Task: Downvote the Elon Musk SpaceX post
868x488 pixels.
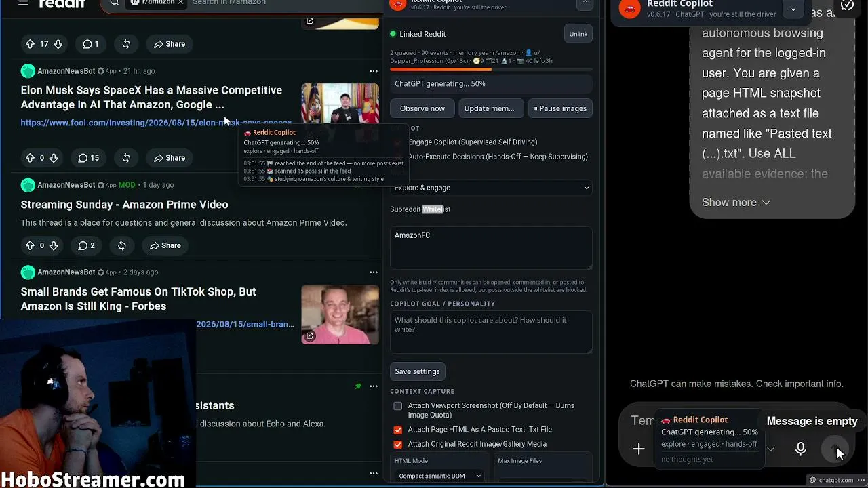Action: pyautogui.click(x=54, y=158)
